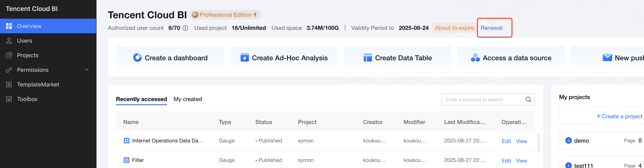The width and height of the screenshot is (644, 168).
Task: Edit the Internet Operations Data dashboard
Action: 506,141
